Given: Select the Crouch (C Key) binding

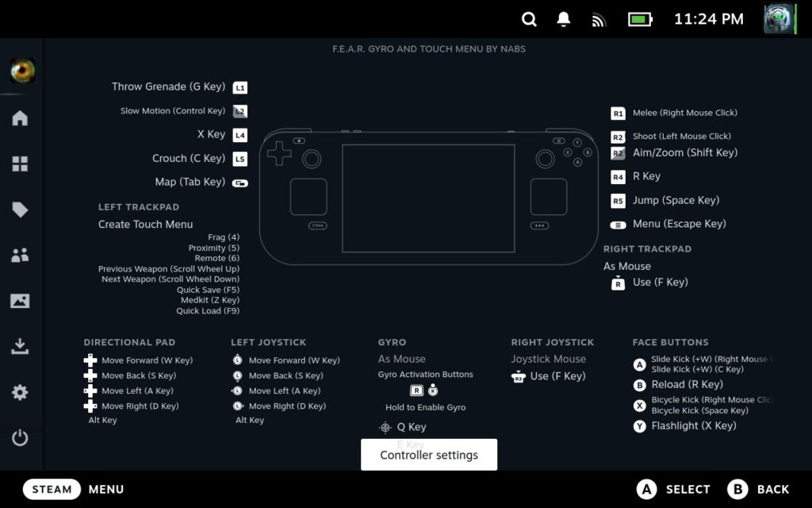Looking at the screenshot, I should pos(189,158).
